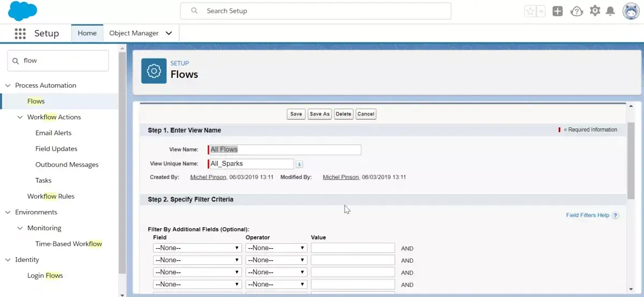This screenshot has width=644, height=297.
Task: Click the third row filter Value field
Action: pos(353,272)
